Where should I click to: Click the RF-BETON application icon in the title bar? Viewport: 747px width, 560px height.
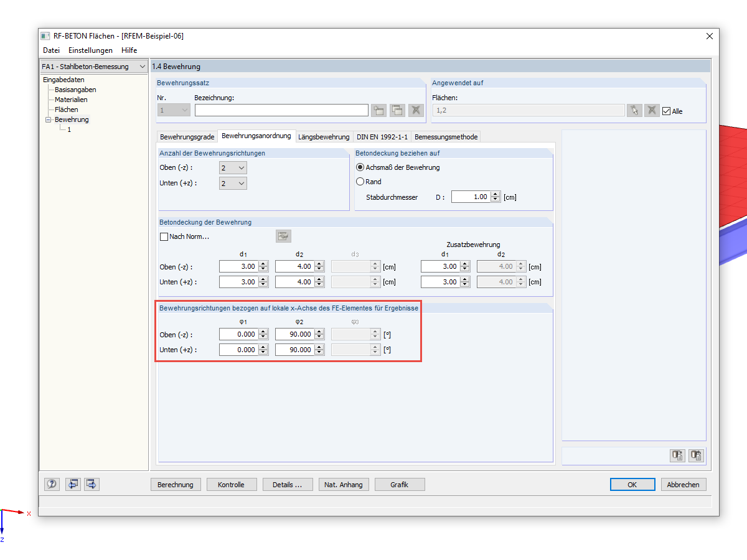point(45,36)
